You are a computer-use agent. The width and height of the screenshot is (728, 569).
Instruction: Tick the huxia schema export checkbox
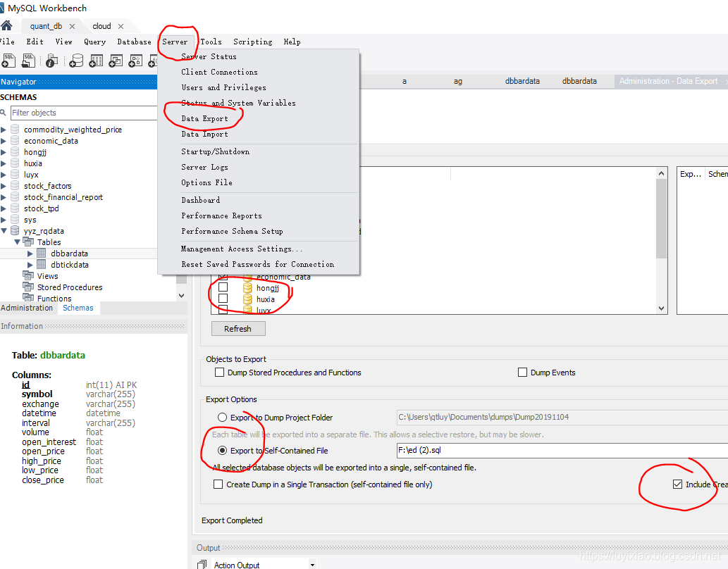[223, 298]
